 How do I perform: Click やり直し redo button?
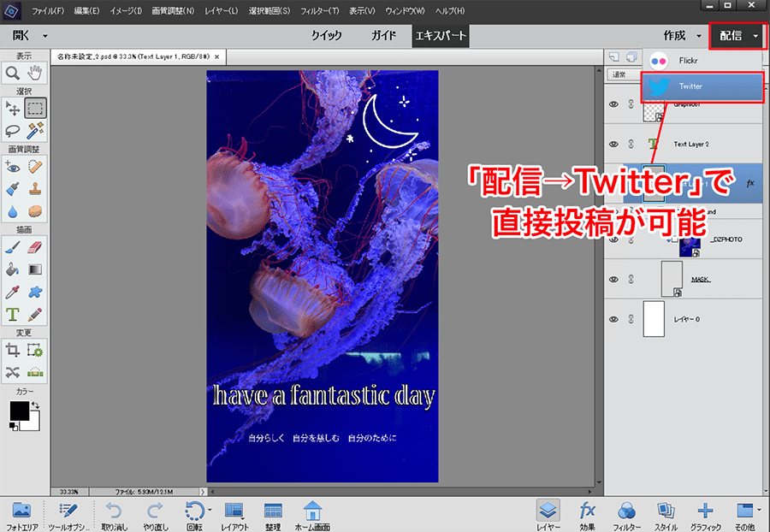(156, 517)
